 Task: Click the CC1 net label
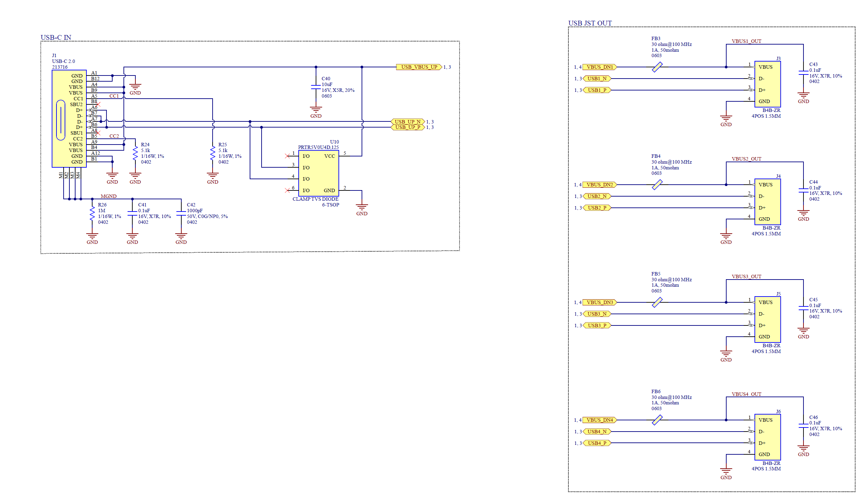pos(114,96)
